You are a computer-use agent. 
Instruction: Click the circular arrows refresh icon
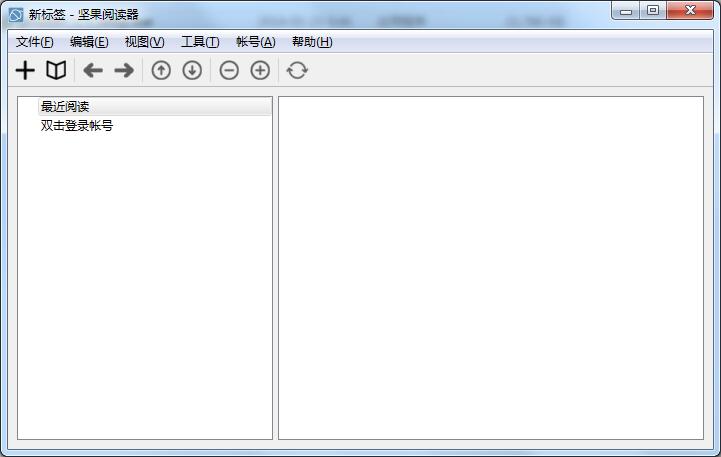click(297, 70)
